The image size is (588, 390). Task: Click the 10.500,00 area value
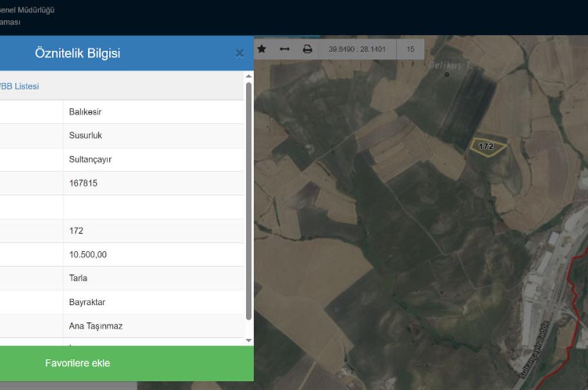click(88, 255)
